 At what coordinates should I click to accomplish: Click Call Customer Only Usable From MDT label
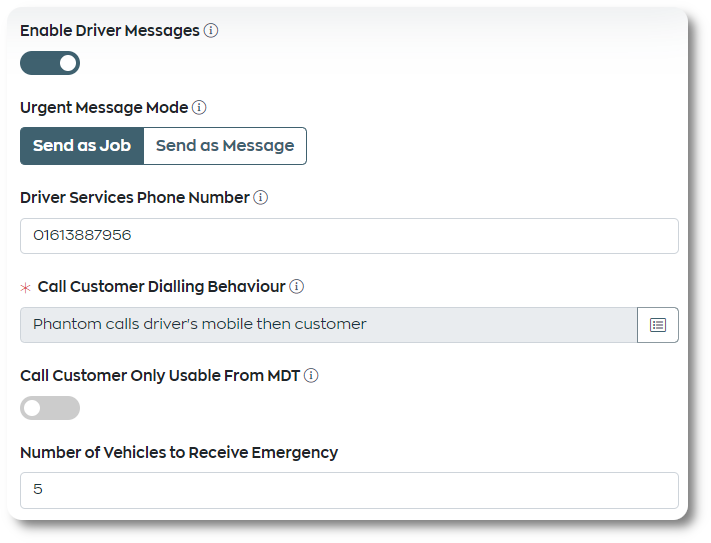point(160,376)
